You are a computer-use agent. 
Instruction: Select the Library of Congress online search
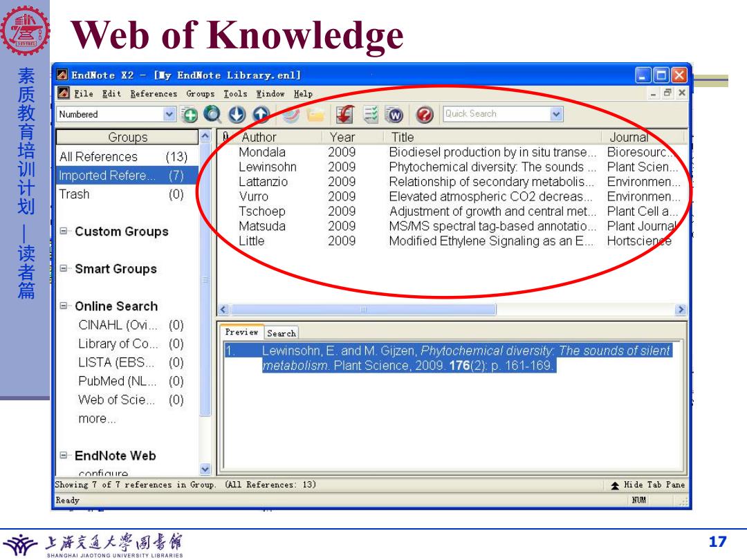131,344
